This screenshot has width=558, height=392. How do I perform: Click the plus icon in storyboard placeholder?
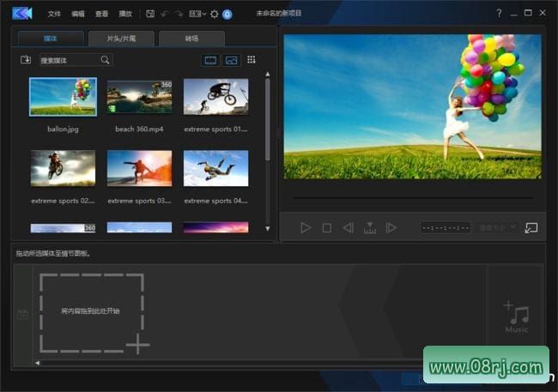pyautogui.click(x=137, y=344)
